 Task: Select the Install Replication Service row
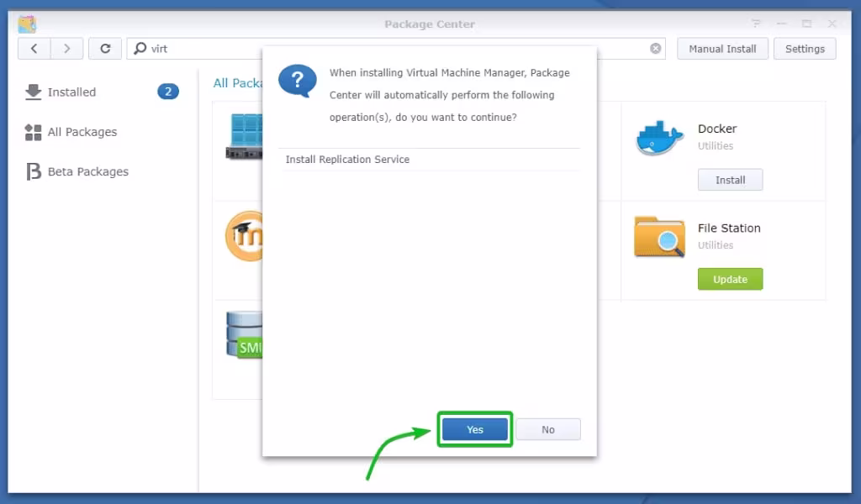[430, 160]
